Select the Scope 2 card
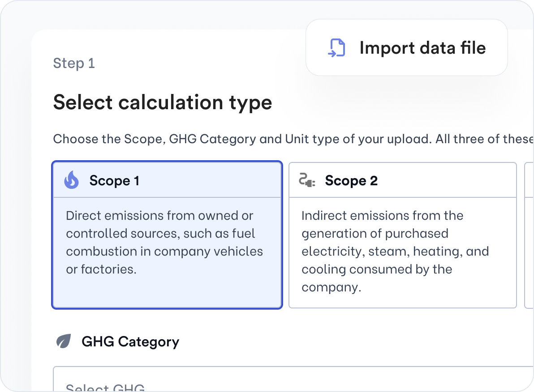 coord(403,235)
